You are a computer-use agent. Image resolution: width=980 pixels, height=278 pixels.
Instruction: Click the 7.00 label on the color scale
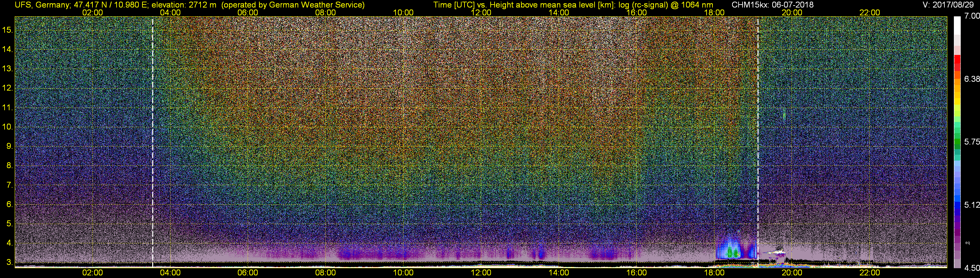(x=972, y=16)
